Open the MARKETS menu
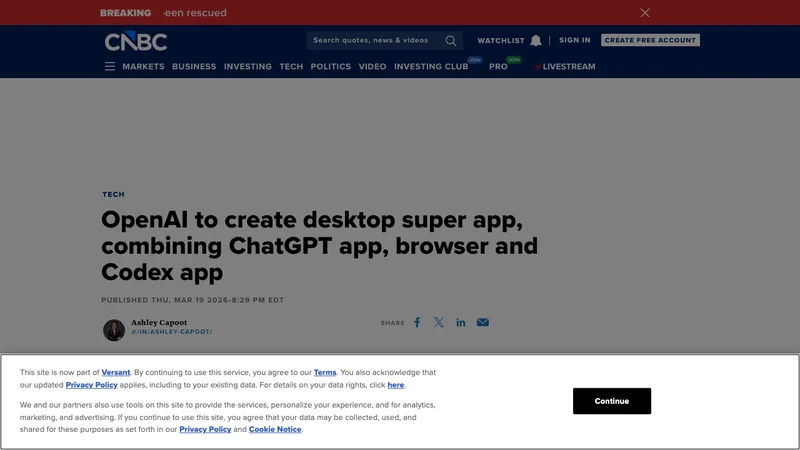Viewport: 800px width, 450px height. point(143,66)
